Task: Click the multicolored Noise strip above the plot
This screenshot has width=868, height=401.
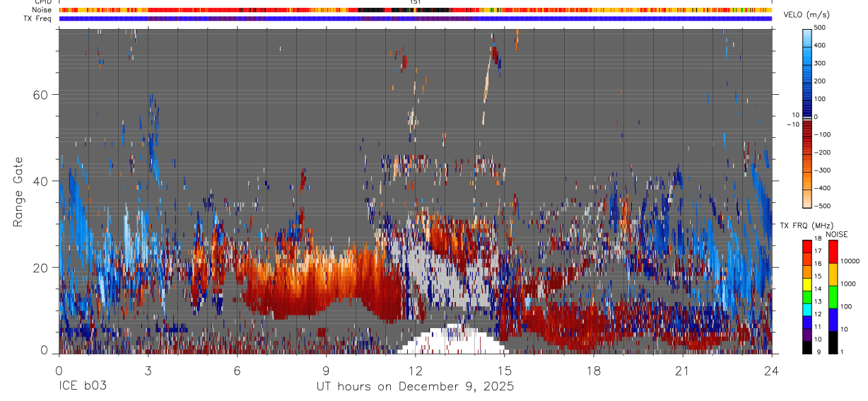Action: coord(416,10)
